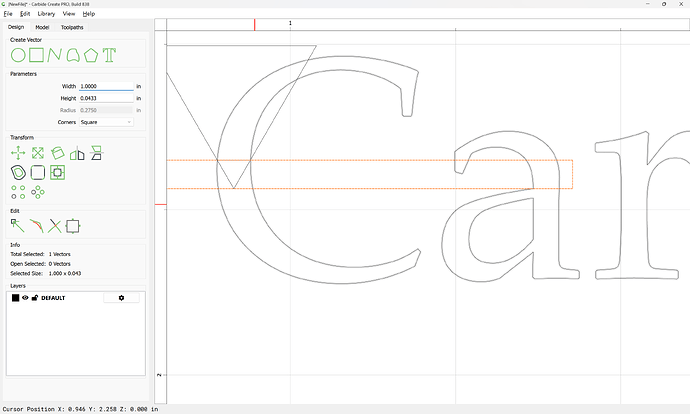Click the Move transform icon

[18, 153]
